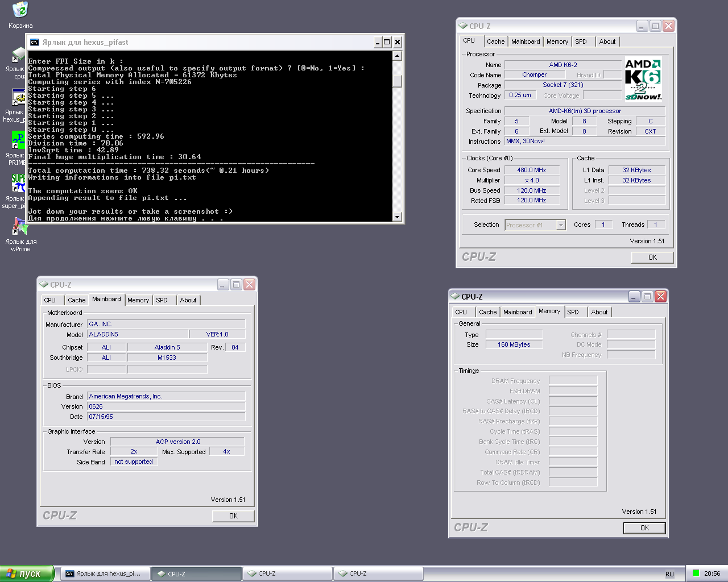
Task: Maximize the hexus_pifast console window
Action: pyautogui.click(x=387, y=42)
